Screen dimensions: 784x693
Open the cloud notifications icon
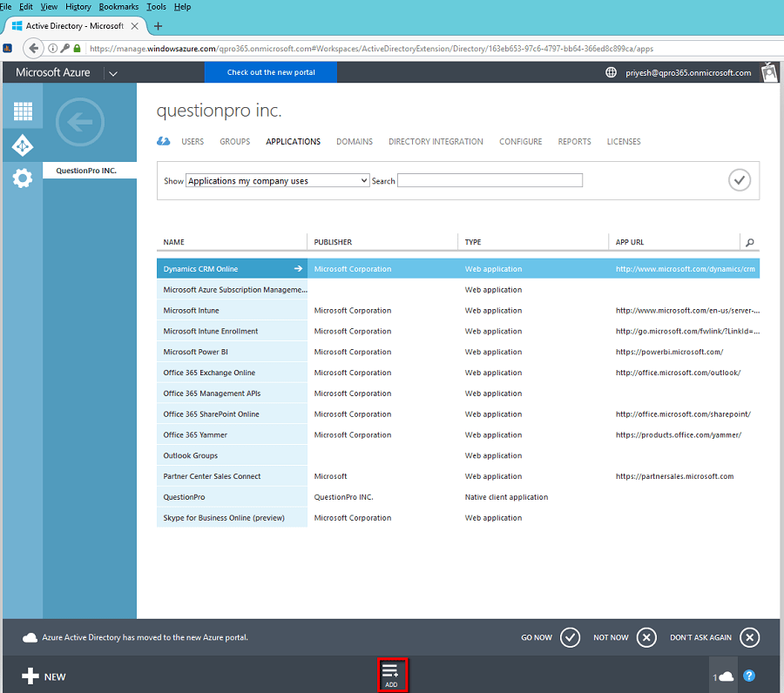723,676
